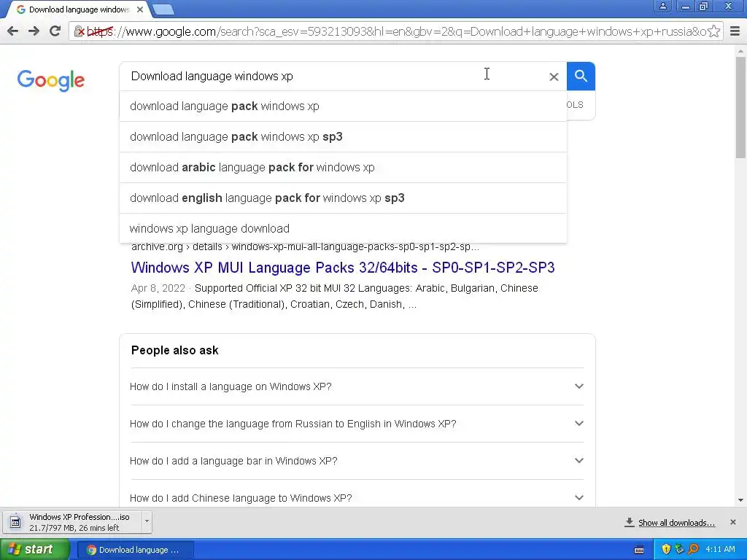The width and height of the screenshot is (747, 560).
Task: Open the Windows Start menu
Action: point(34,550)
